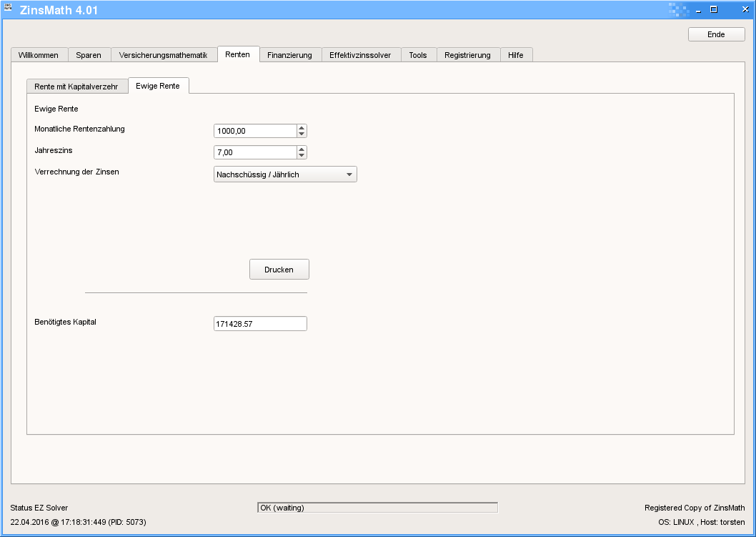Open the Verrechnung der Zinsen dropdown
The image size is (756, 537).
tap(285, 174)
